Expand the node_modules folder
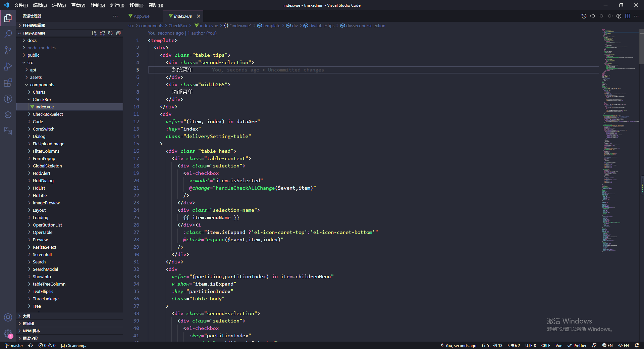This screenshot has width=644, height=349. click(x=70, y=48)
